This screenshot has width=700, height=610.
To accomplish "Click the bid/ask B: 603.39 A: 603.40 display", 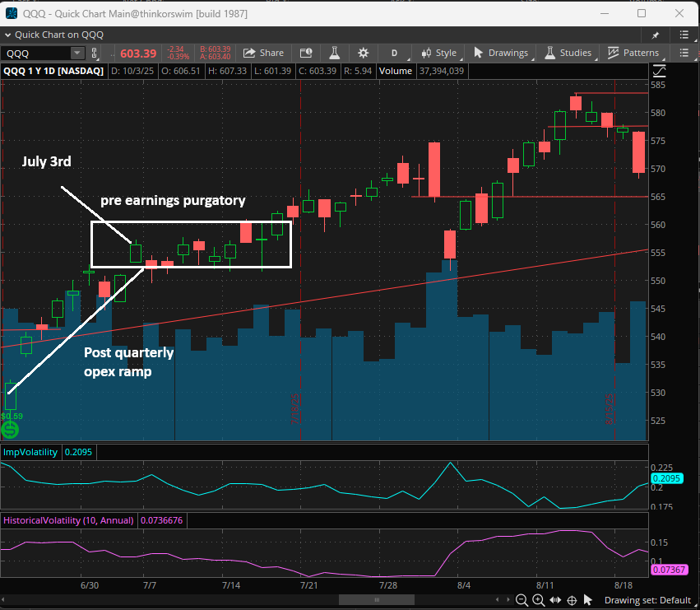I will click(x=216, y=53).
